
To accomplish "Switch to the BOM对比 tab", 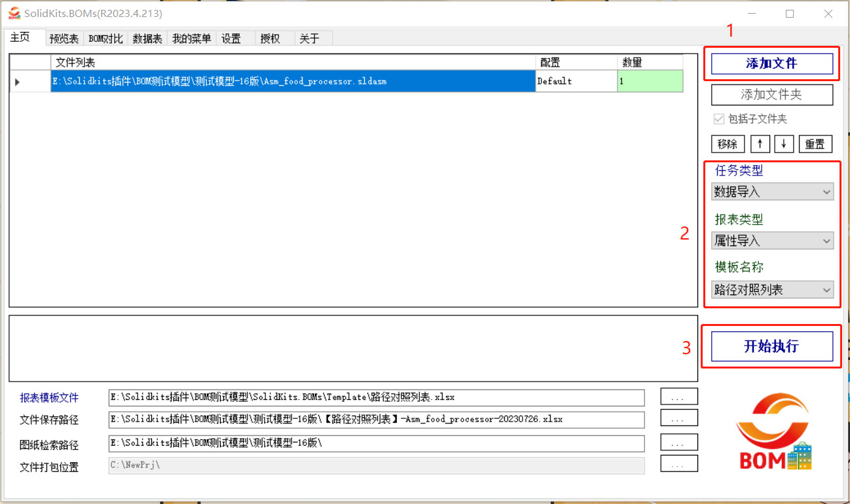I will 105,38.
